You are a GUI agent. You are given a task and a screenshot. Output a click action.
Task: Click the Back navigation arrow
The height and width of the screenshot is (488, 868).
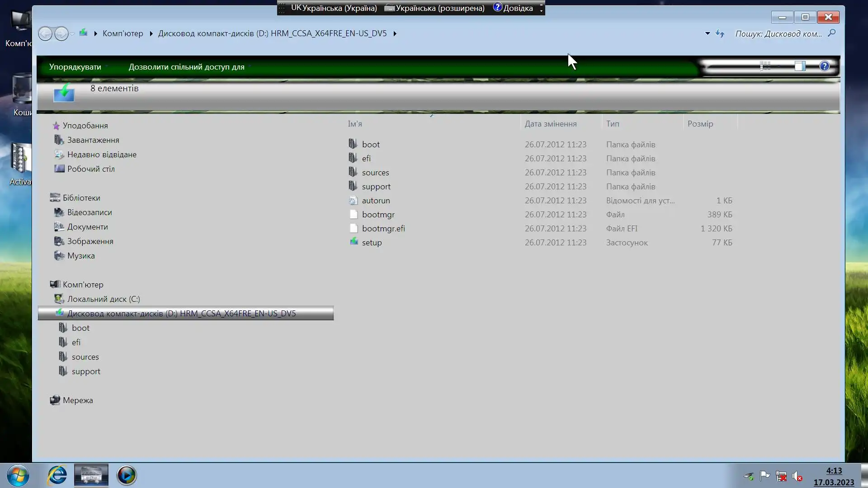coord(45,33)
